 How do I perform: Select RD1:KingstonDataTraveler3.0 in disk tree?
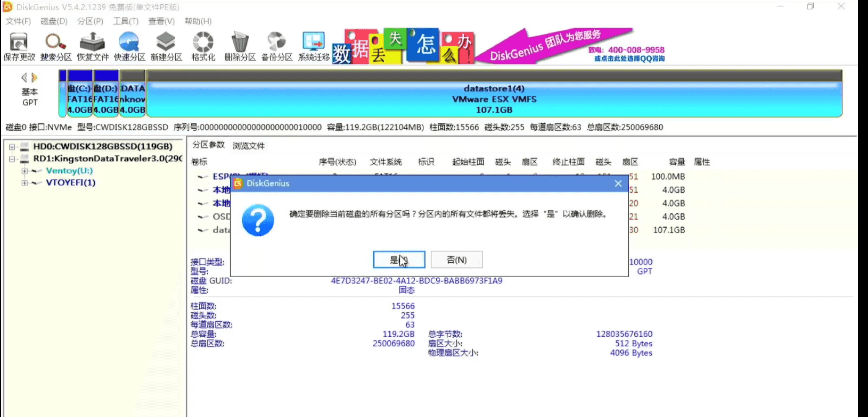[x=108, y=159]
